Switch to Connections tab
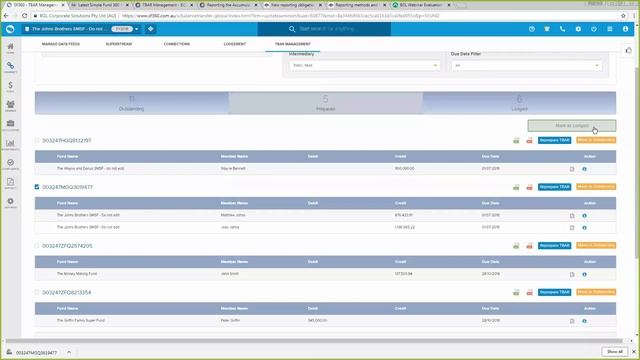640x360 pixels. pos(177,44)
